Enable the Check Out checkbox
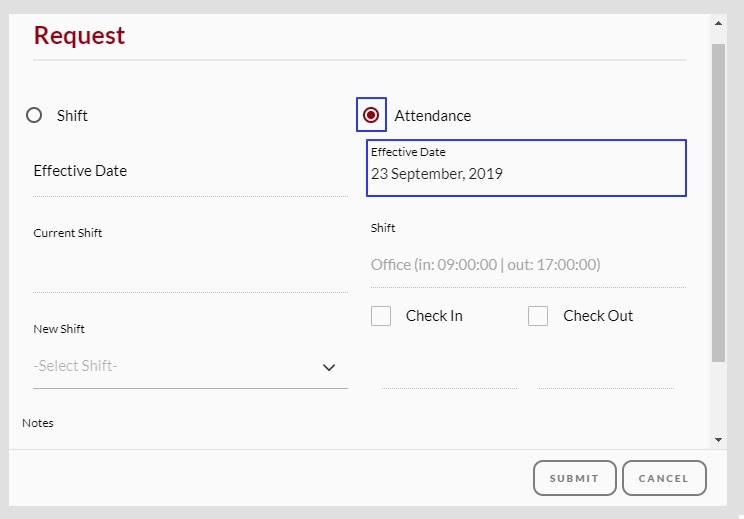Image resolution: width=744 pixels, height=519 pixels. 538,316
